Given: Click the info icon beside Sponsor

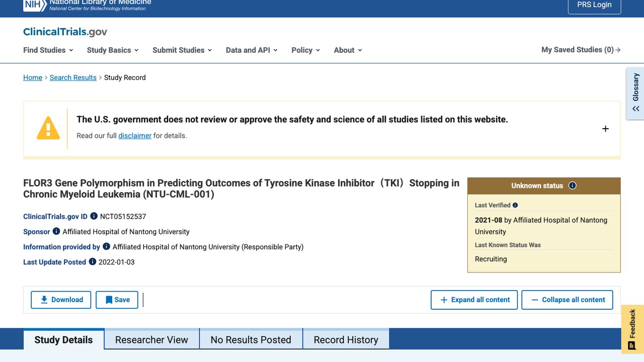Looking at the screenshot, I should point(56,231).
